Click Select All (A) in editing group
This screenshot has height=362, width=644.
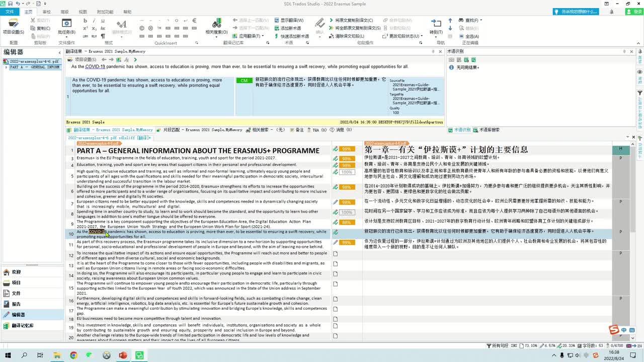468,36
